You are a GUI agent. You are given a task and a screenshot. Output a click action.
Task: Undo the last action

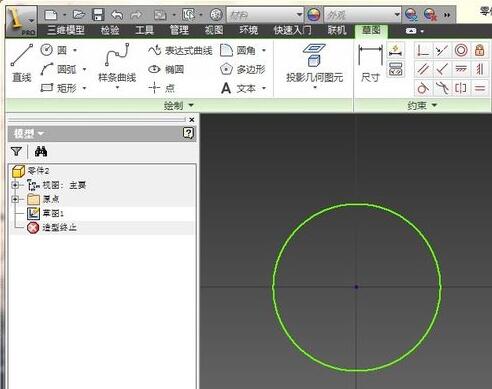pyautogui.click(x=117, y=15)
